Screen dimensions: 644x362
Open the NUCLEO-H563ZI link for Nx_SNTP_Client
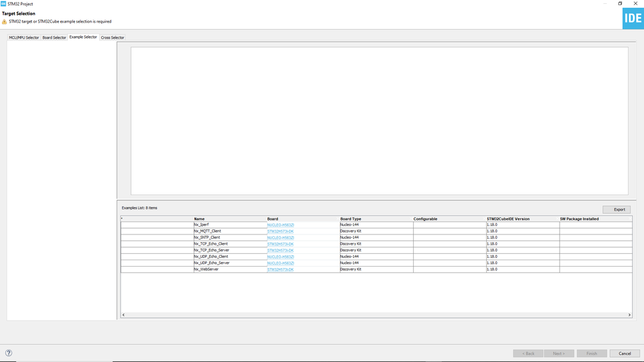[280, 238]
